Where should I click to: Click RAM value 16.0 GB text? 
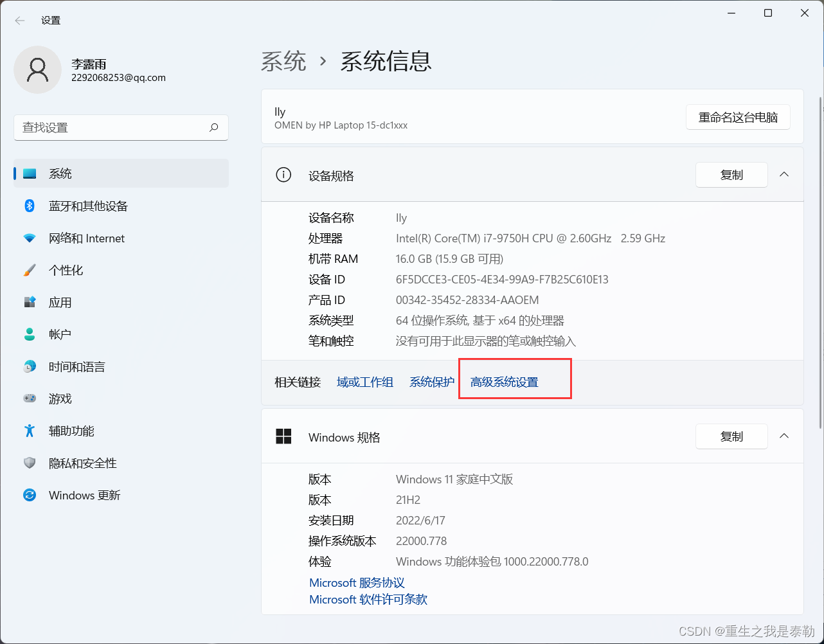(449, 259)
